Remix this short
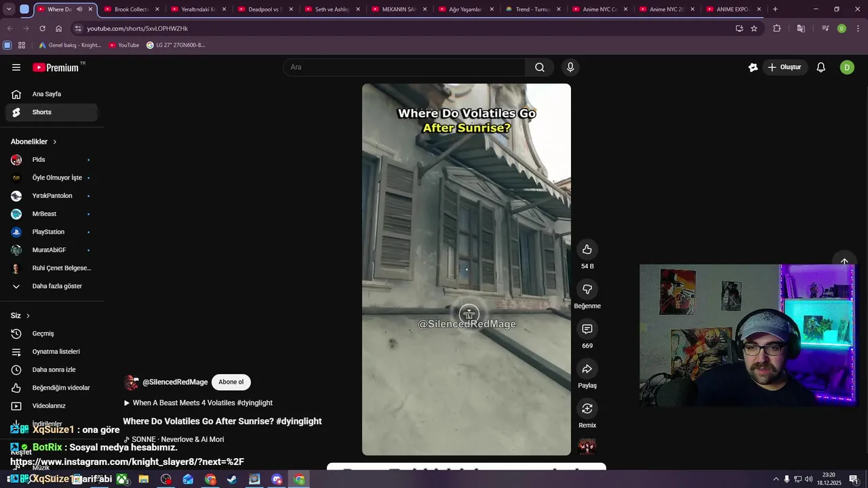 point(587,409)
